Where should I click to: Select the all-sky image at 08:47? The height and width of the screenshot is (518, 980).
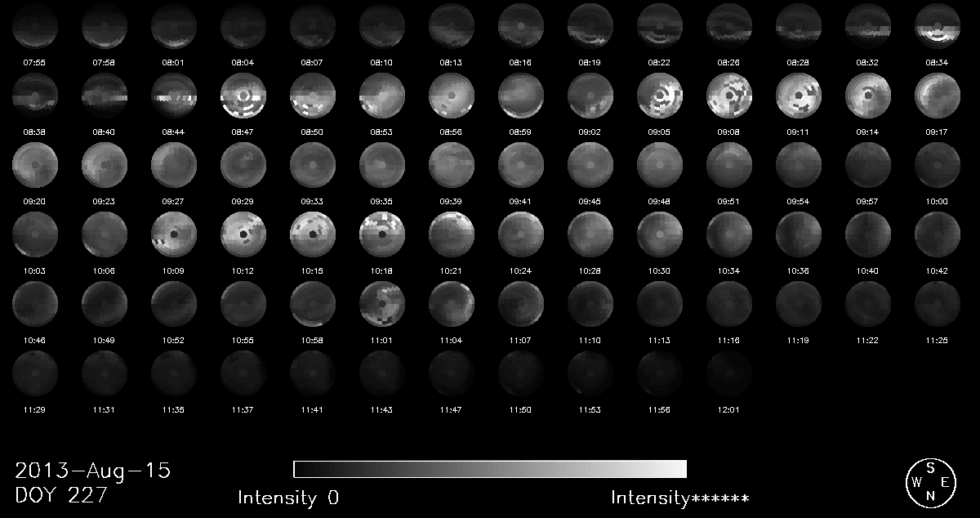(243, 96)
